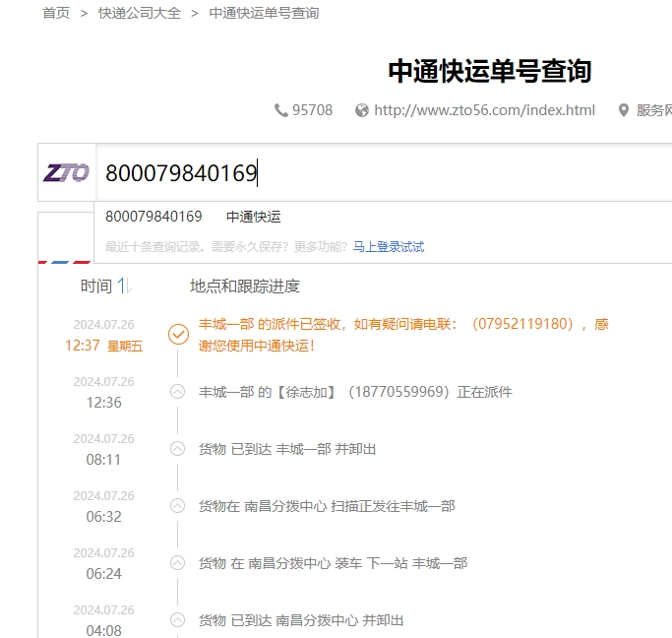Viewport: 672px width, 638px height.
Task: Click 中通快运单号查询 breadcrumb
Action: [264, 13]
